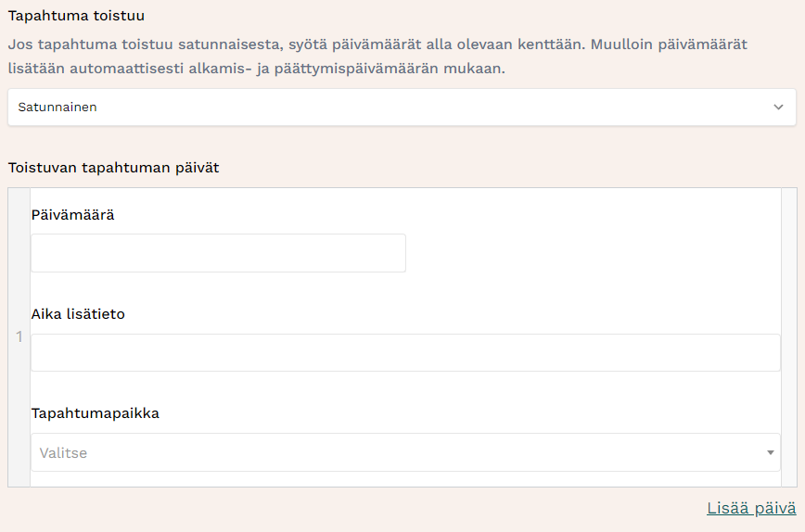Click the small triangle arrow in the Tapahtumapaikka select
805x532 pixels.
(x=770, y=452)
